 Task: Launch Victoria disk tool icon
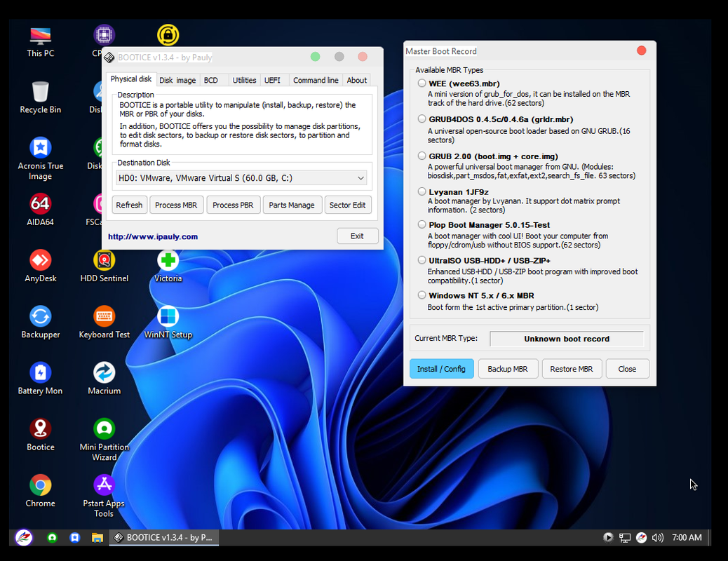point(168,266)
